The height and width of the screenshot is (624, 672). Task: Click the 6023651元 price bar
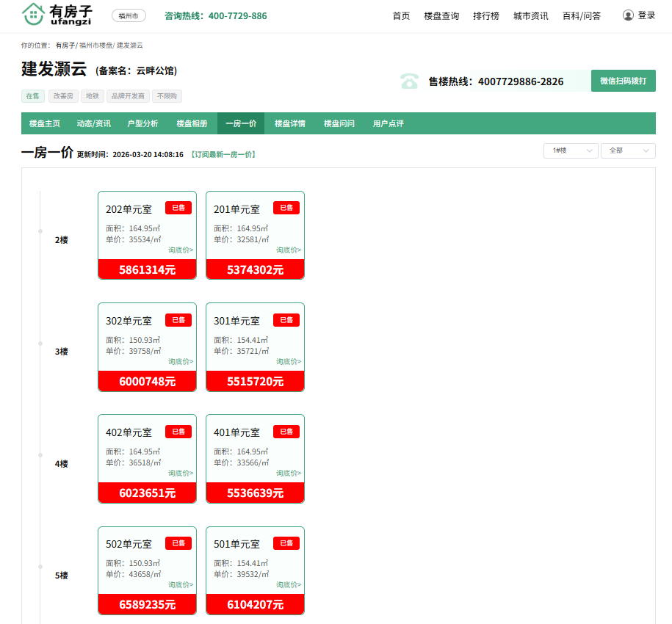(147, 493)
